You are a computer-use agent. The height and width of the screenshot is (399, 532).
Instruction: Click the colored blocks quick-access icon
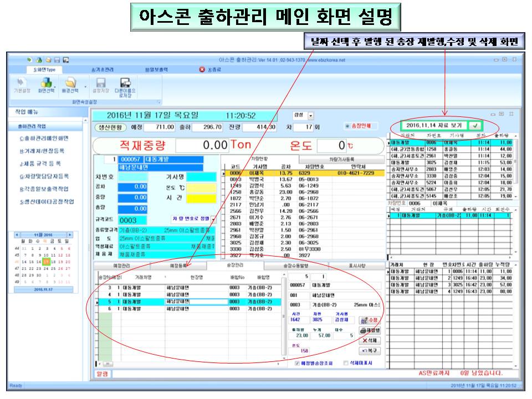click(39, 60)
